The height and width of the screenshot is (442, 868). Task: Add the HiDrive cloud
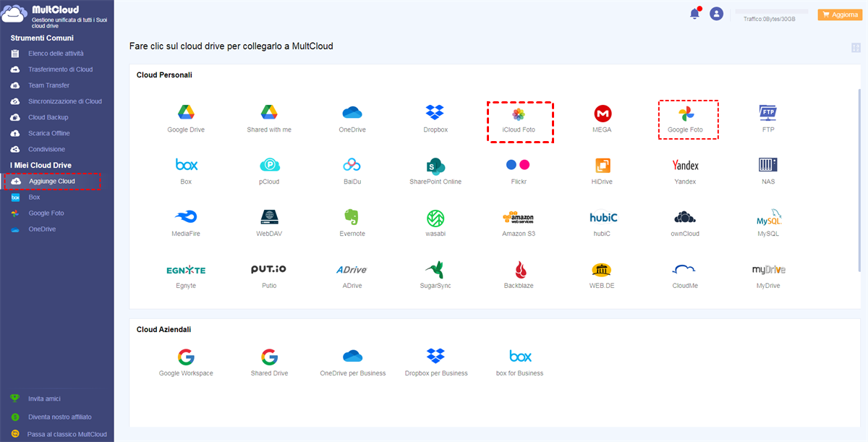tap(603, 165)
